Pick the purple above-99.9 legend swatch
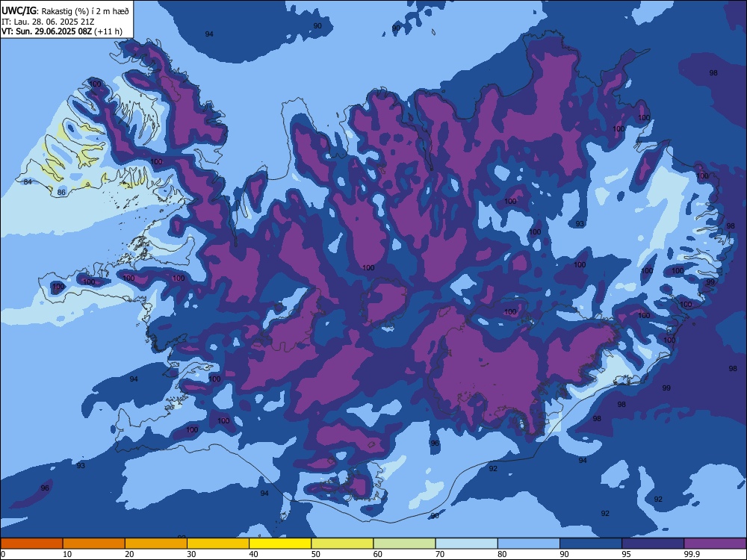 tap(715, 544)
